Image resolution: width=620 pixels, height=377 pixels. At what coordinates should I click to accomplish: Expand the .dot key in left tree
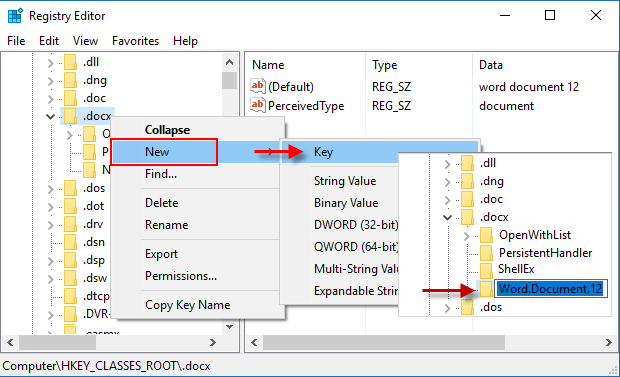pyautogui.click(x=50, y=207)
